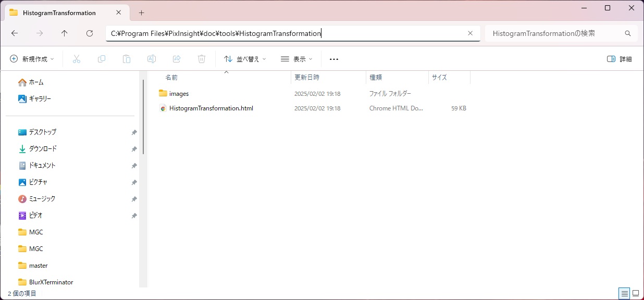Select the HistogramTransformation tab
Image resolution: width=644 pixels, height=300 pixels.
coord(68,12)
